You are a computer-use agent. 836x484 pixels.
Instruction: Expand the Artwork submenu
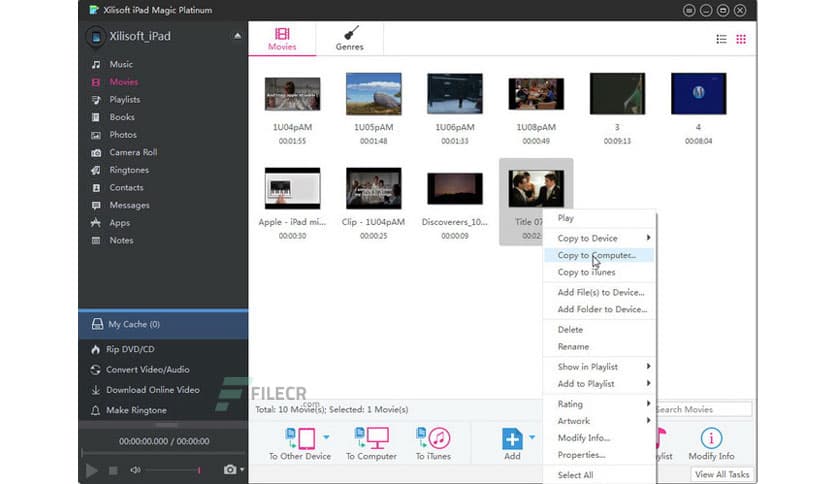coord(648,421)
